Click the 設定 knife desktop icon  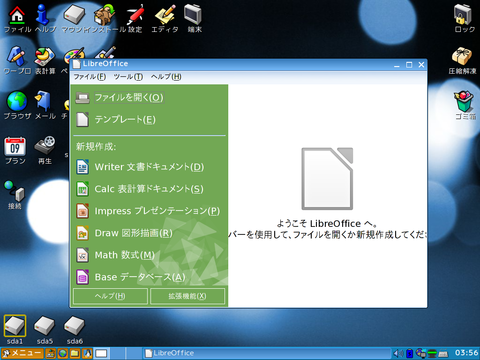click(x=135, y=18)
